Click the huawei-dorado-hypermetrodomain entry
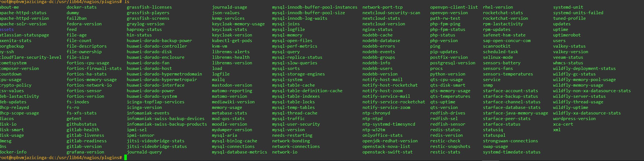Viewport: 644px width, 161px height. [x=164, y=74]
